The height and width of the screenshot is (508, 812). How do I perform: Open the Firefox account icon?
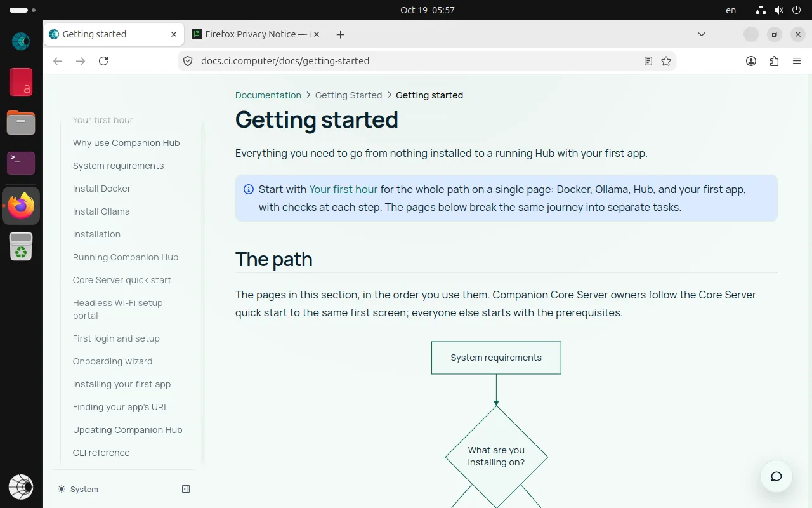[751, 61]
